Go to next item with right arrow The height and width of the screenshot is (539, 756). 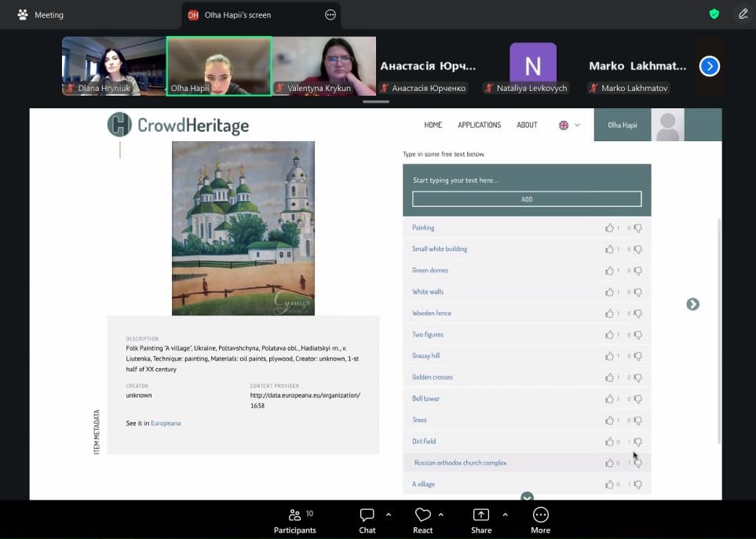[692, 304]
